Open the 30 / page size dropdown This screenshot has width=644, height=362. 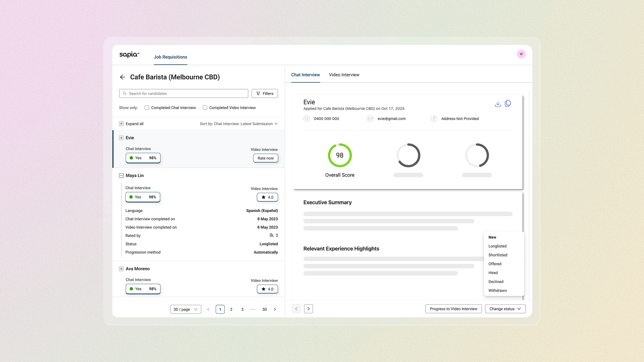pos(185,309)
